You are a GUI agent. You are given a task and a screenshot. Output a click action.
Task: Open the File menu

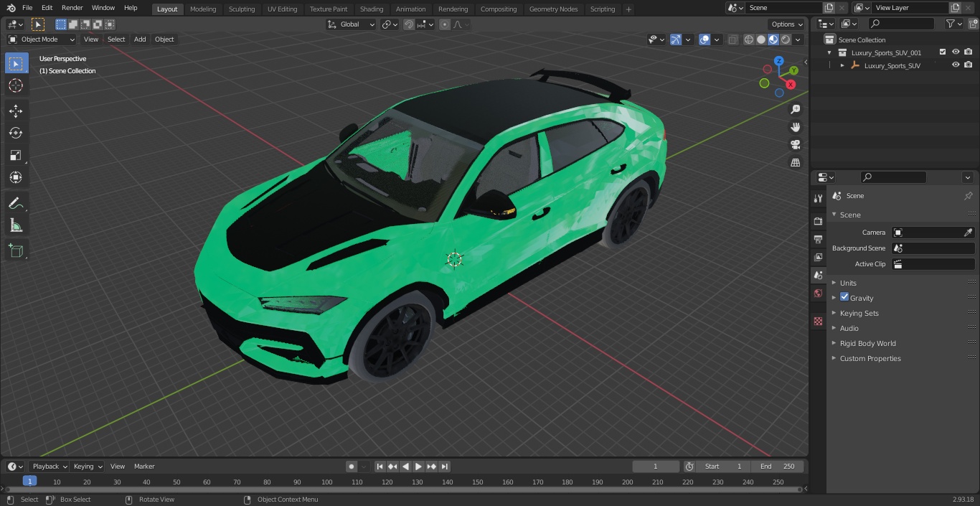27,8
